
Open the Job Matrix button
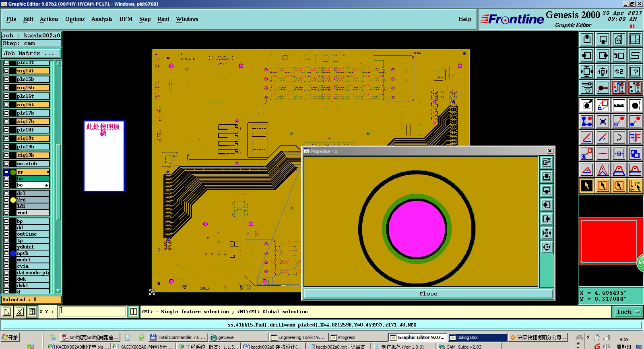coord(31,53)
